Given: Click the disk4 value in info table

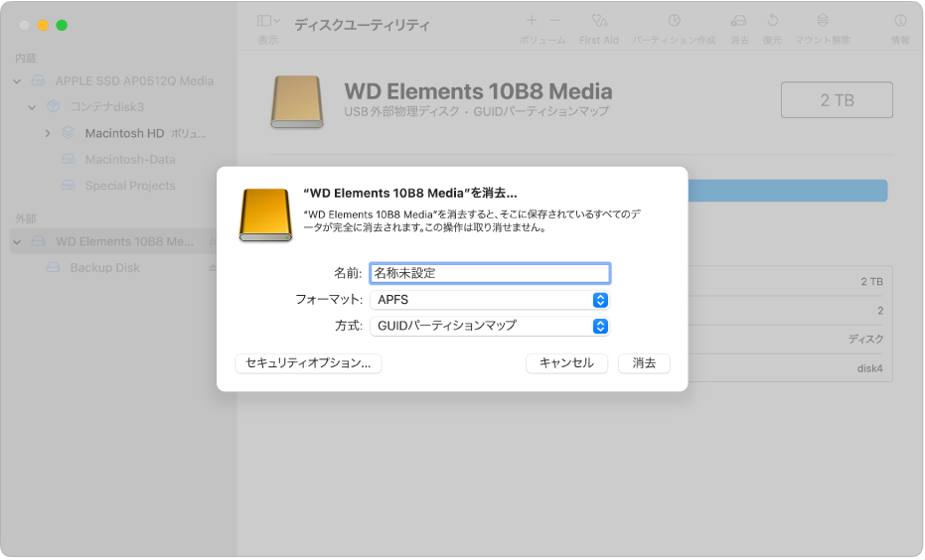Looking at the screenshot, I should click(869, 369).
